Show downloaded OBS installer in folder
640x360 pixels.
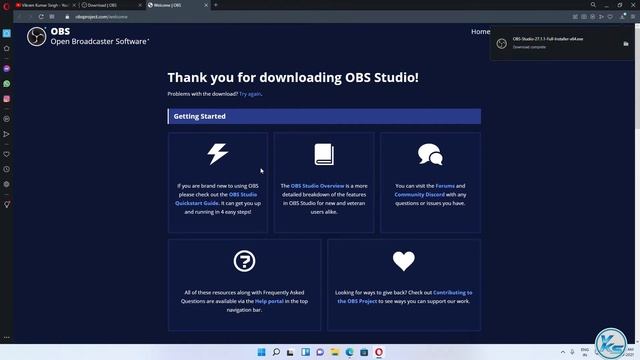[x=626, y=44]
